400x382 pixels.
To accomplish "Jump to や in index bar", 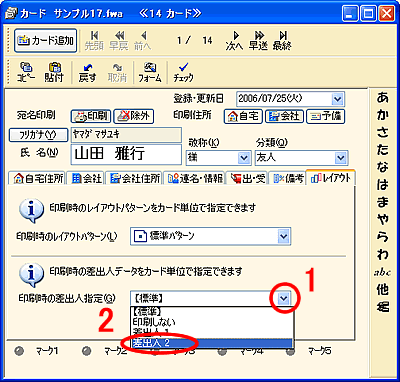I will (382, 219).
